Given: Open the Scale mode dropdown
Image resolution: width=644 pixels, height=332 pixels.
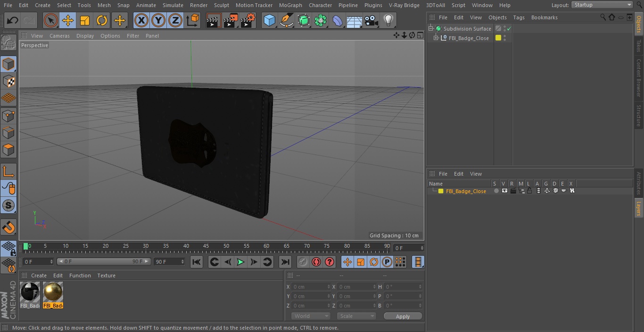Looking at the screenshot, I should [356, 316].
